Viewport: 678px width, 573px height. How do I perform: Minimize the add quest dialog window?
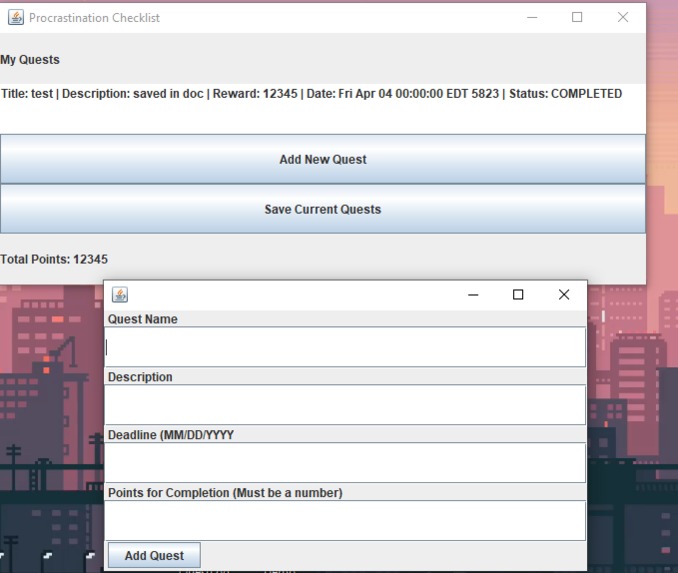[x=473, y=295]
